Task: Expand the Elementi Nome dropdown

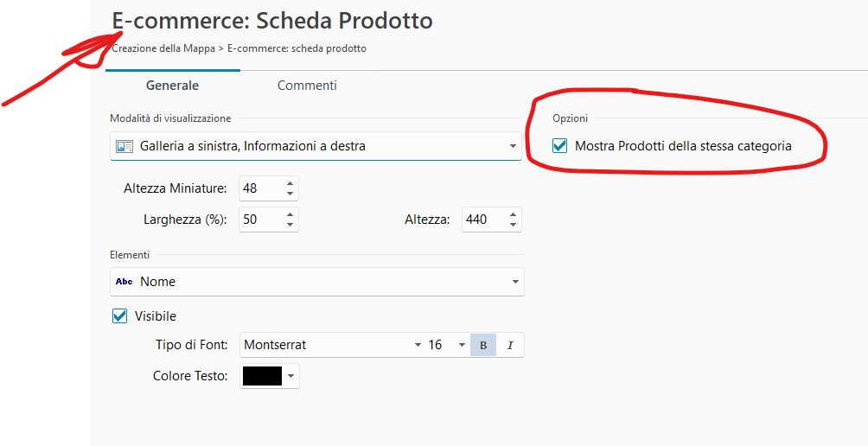Action: click(515, 282)
